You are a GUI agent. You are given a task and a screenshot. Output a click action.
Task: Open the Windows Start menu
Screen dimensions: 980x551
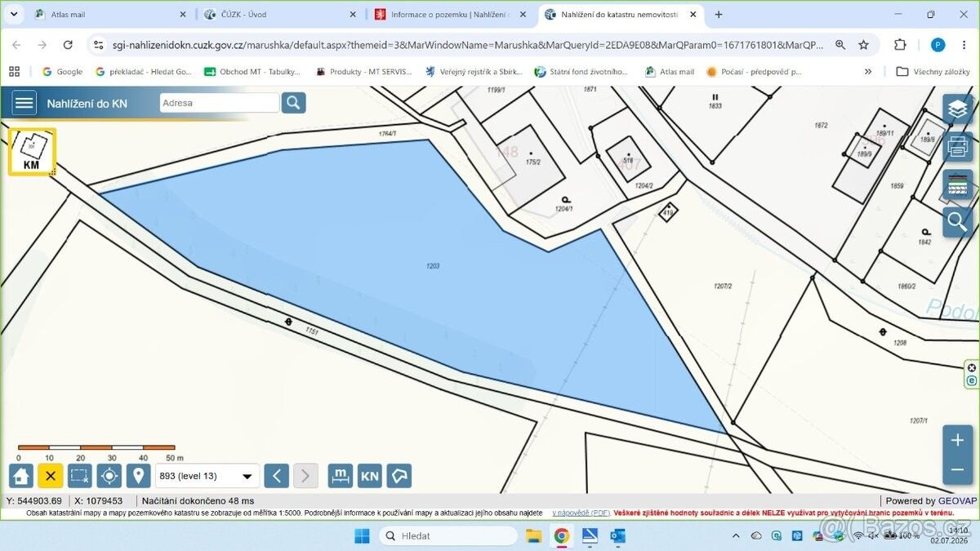[362, 535]
